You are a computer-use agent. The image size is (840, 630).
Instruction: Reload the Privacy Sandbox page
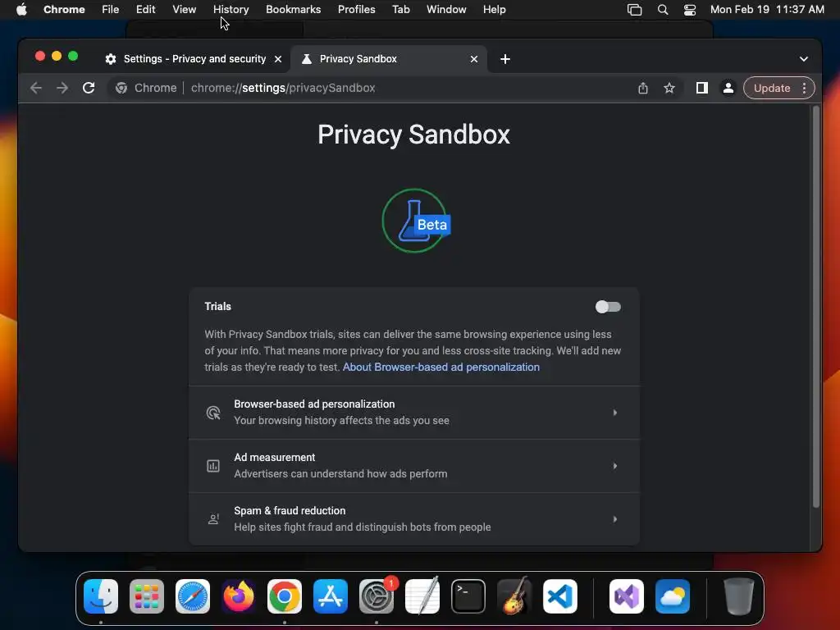coord(89,88)
